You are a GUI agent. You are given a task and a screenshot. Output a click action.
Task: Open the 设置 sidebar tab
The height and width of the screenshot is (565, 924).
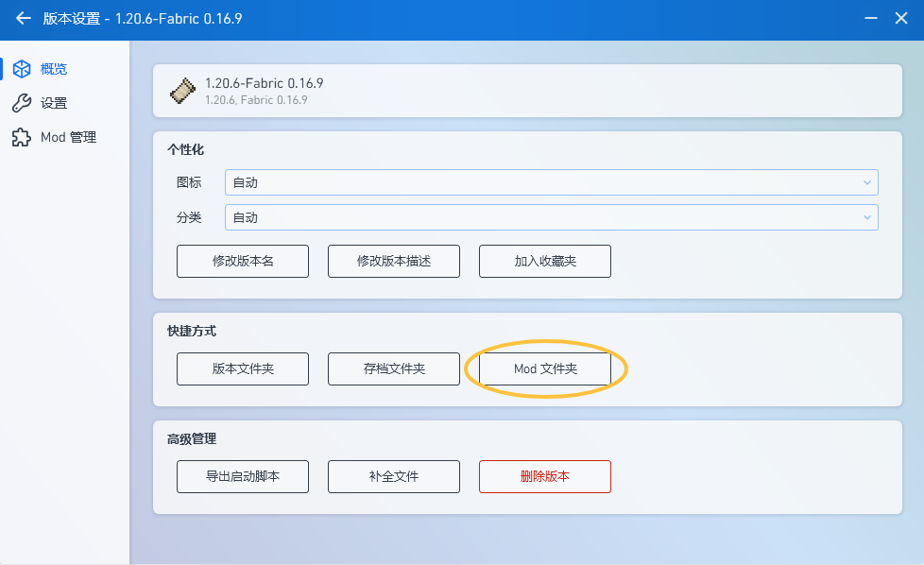[x=65, y=103]
